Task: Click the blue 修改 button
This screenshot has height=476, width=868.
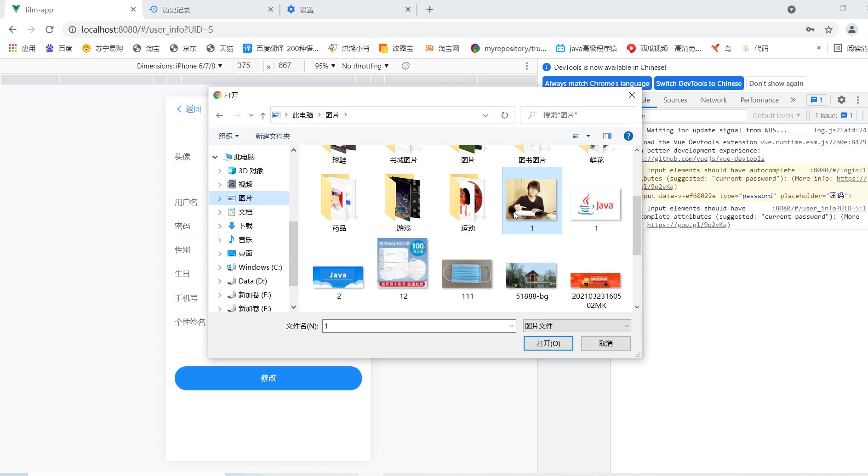Action: [x=268, y=378]
